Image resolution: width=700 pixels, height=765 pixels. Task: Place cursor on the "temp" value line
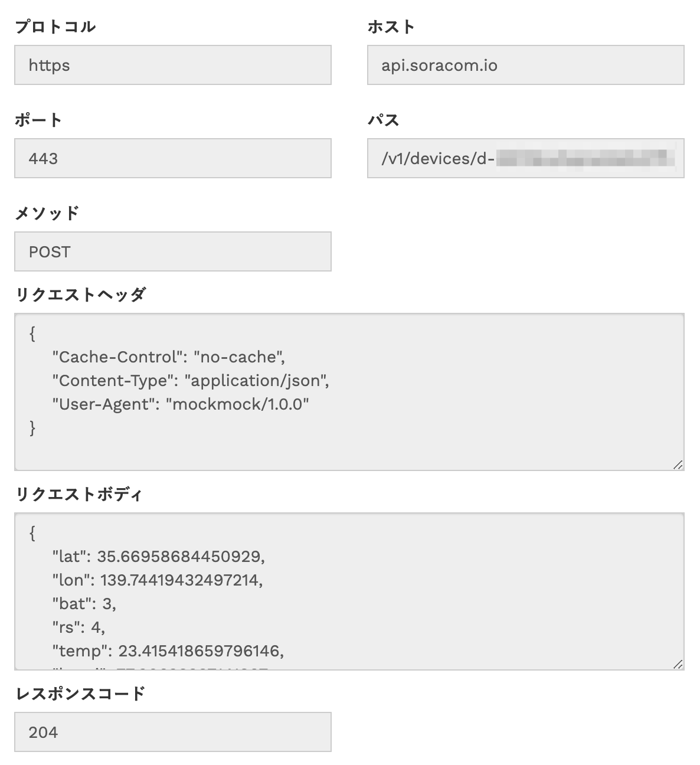(168, 651)
